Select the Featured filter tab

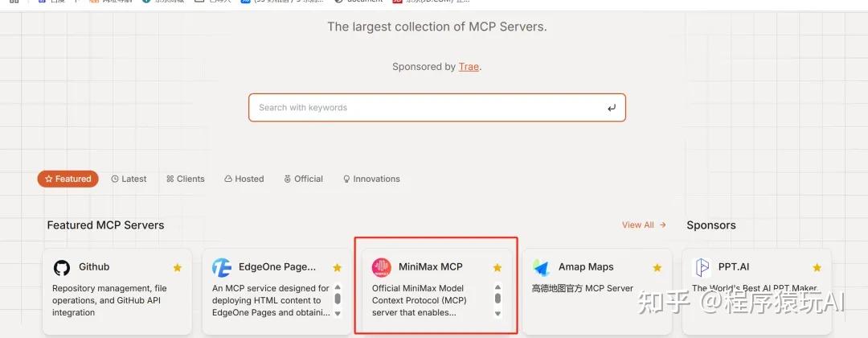(x=68, y=179)
